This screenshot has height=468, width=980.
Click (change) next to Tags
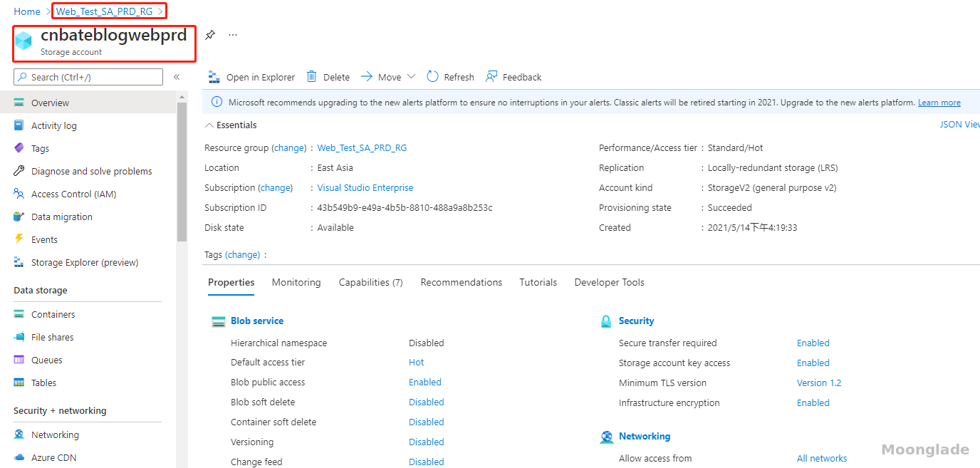pyautogui.click(x=243, y=254)
